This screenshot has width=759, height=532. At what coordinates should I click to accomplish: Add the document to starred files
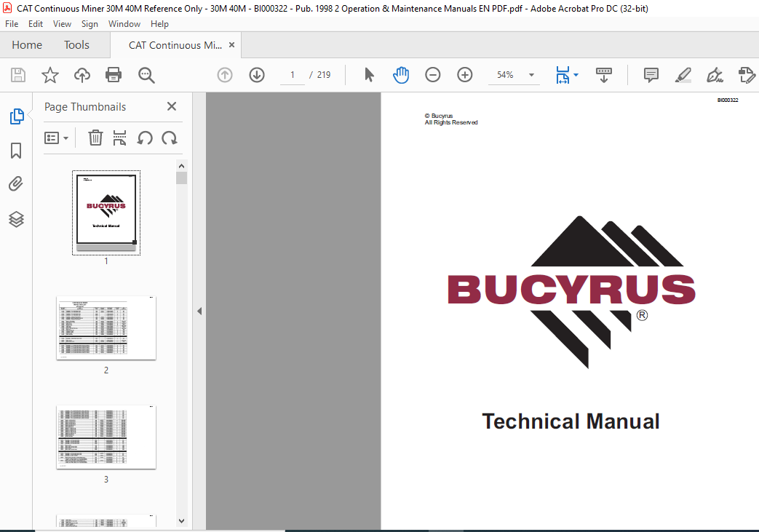tap(50, 75)
